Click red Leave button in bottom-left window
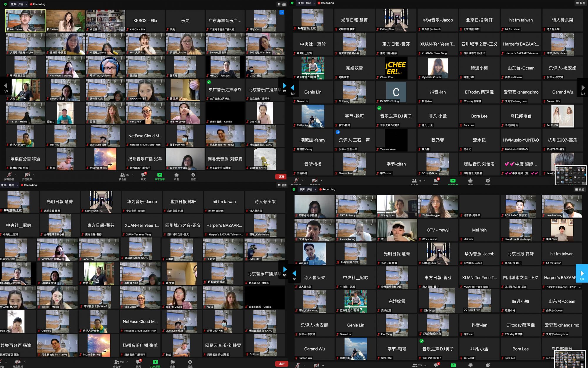588x368 pixels. pos(281,364)
